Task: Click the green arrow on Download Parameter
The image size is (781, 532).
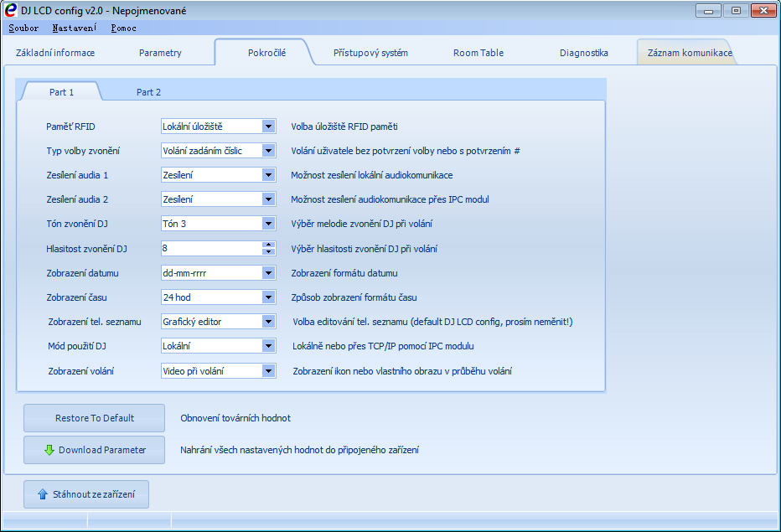Action: pos(49,450)
